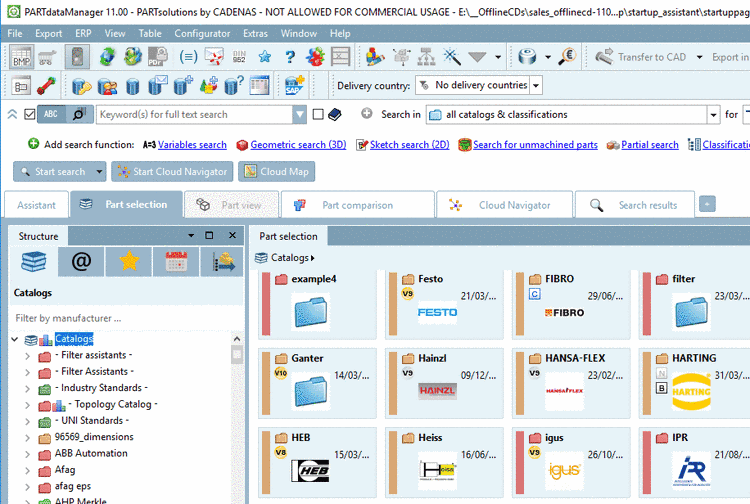750x504 pixels.
Task: Open the Start search dropdown arrow
Action: tap(99, 172)
